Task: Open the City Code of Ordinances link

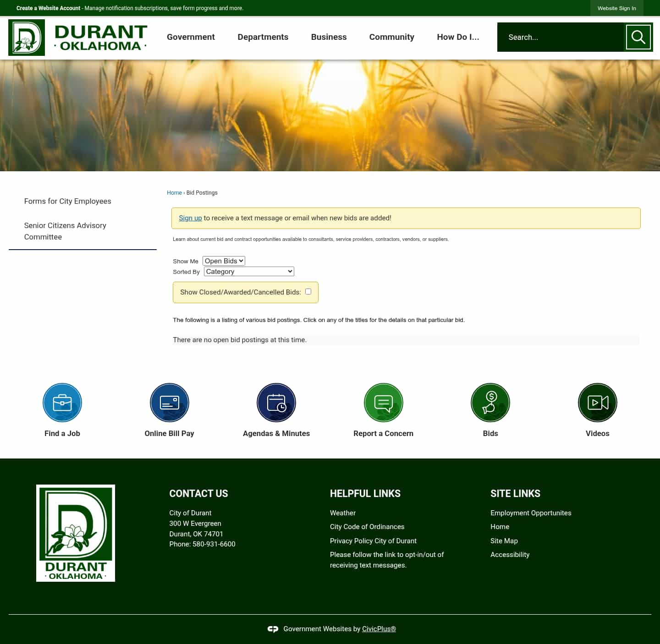Action: (x=367, y=527)
